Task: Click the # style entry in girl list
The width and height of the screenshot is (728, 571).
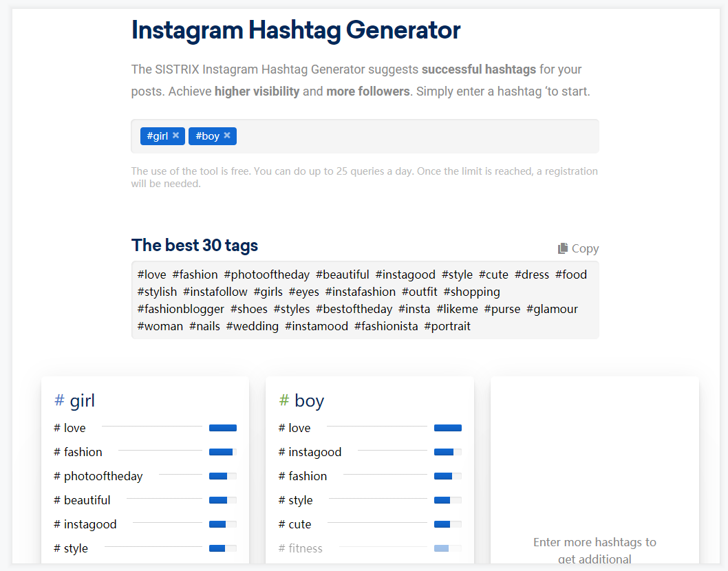Action: pos(71,549)
